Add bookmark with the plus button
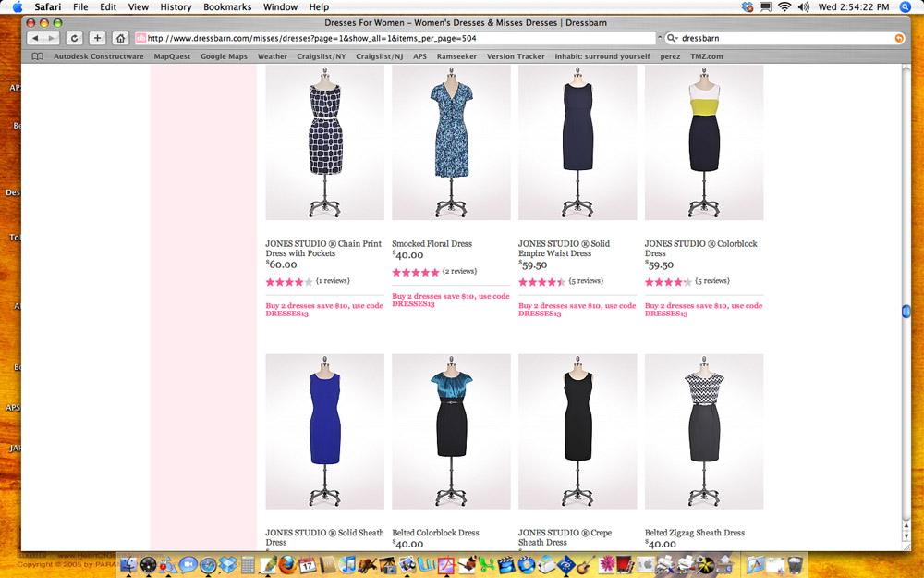The height and width of the screenshot is (578, 924). [x=97, y=38]
